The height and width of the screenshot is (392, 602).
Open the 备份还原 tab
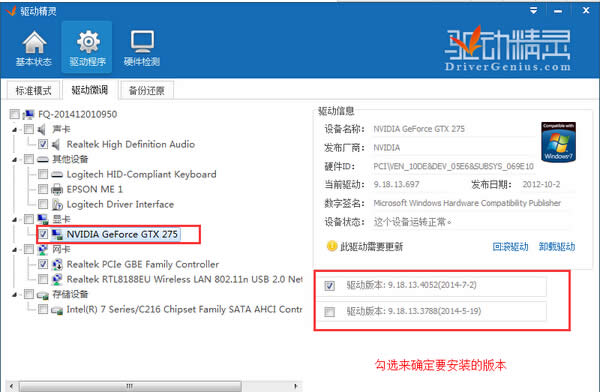tap(146, 91)
